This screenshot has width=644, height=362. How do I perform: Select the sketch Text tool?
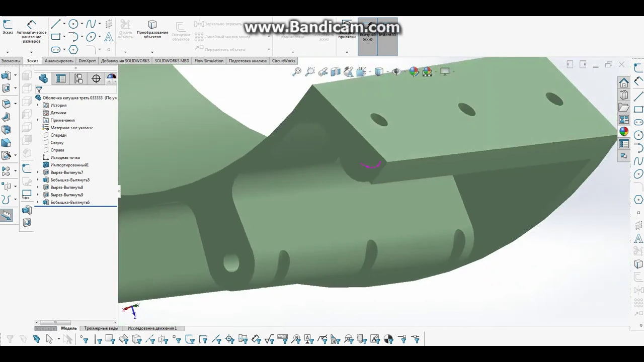pos(109,37)
